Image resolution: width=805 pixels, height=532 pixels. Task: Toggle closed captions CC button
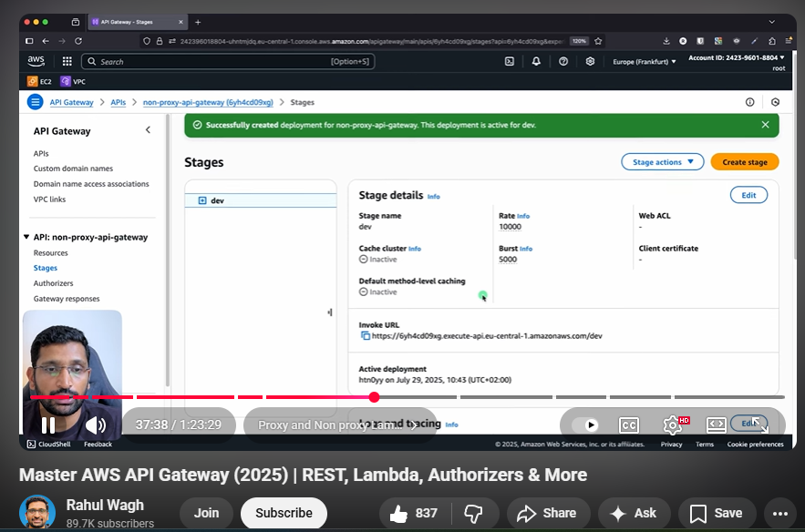tap(629, 425)
